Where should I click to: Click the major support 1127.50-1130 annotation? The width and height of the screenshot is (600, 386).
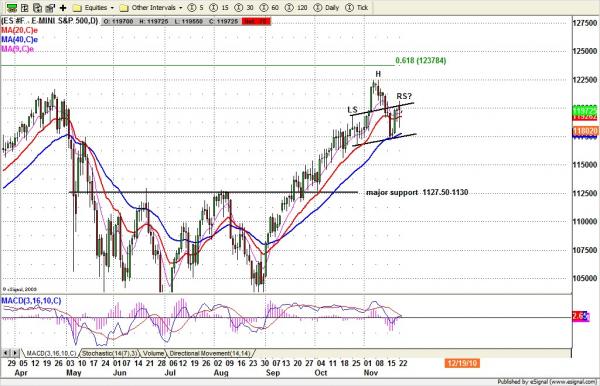[x=417, y=192]
